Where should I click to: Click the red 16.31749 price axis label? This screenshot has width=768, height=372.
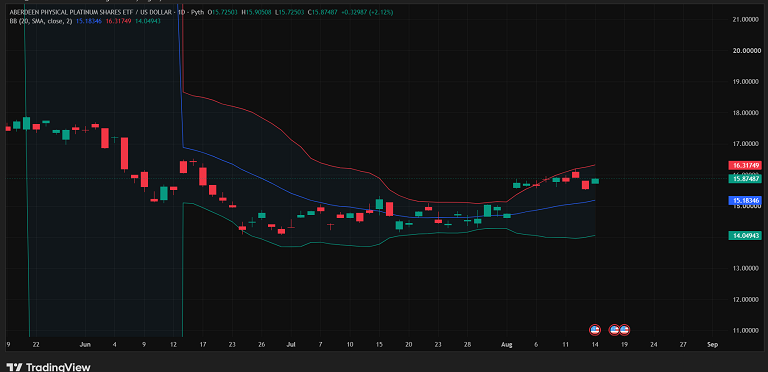[x=744, y=165]
